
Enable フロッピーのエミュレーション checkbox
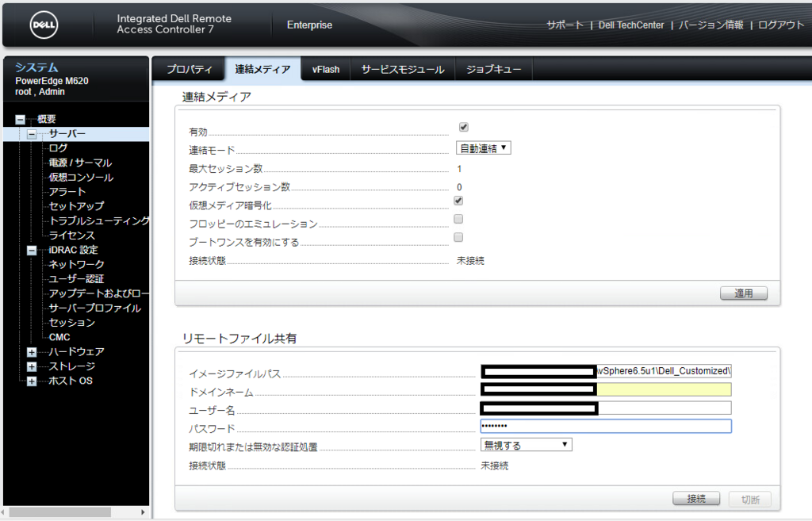tap(458, 219)
